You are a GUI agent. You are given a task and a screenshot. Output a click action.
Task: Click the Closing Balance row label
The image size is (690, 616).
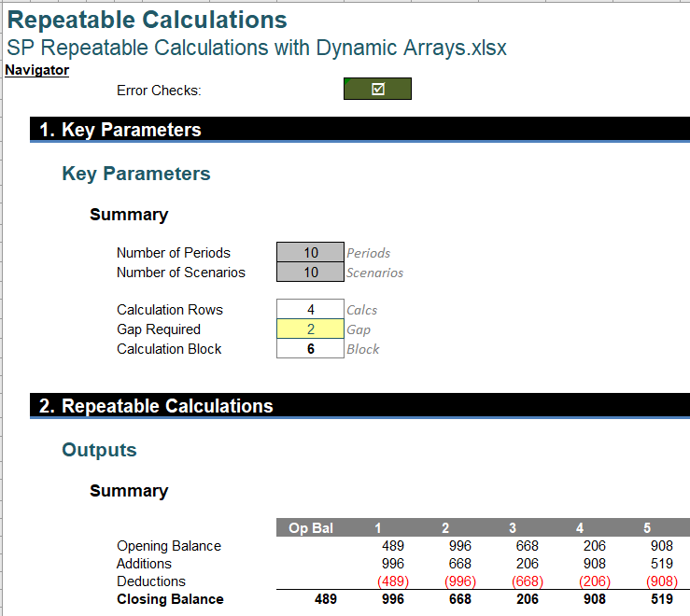[x=170, y=599]
